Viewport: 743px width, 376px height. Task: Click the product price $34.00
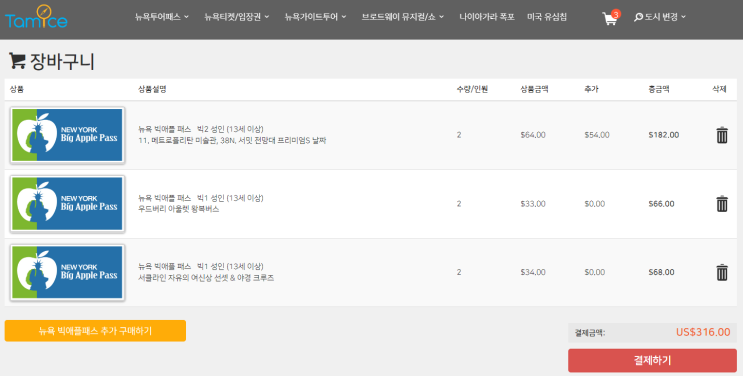coord(533,272)
